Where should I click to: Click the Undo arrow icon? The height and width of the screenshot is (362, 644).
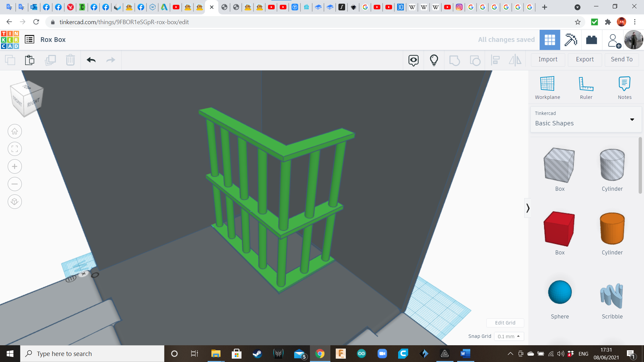click(91, 60)
